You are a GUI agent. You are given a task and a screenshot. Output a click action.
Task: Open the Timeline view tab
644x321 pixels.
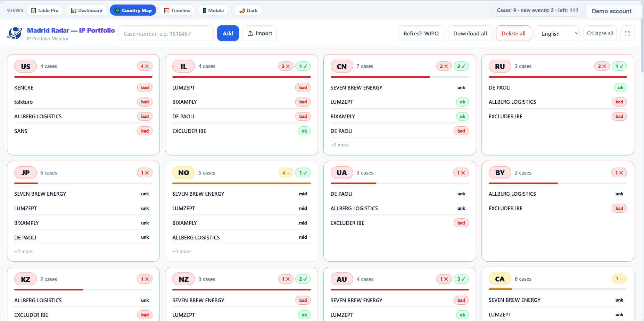pyautogui.click(x=177, y=10)
